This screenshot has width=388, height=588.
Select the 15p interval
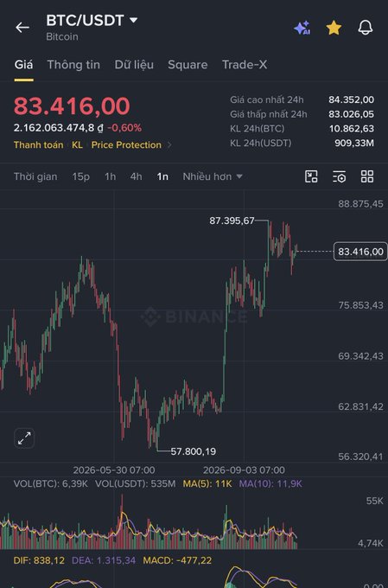point(81,176)
